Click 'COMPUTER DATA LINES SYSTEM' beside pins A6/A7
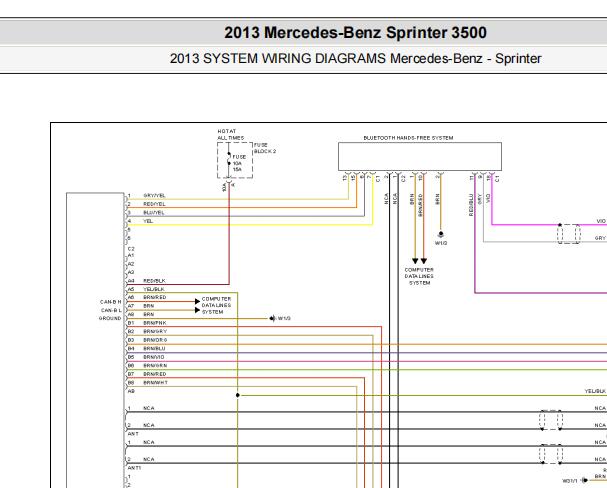This screenshot has height=488, width=607. click(216, 305)
